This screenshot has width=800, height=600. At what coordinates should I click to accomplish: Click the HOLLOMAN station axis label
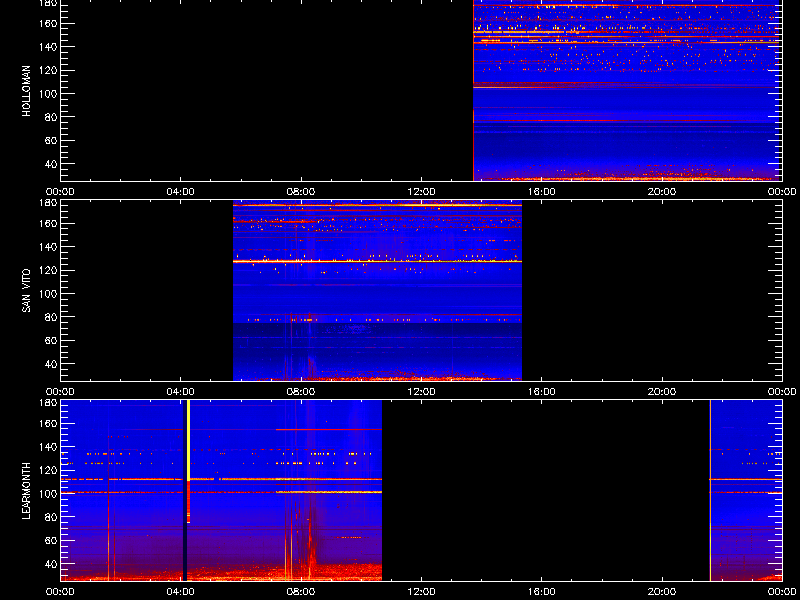click(27, 91)
